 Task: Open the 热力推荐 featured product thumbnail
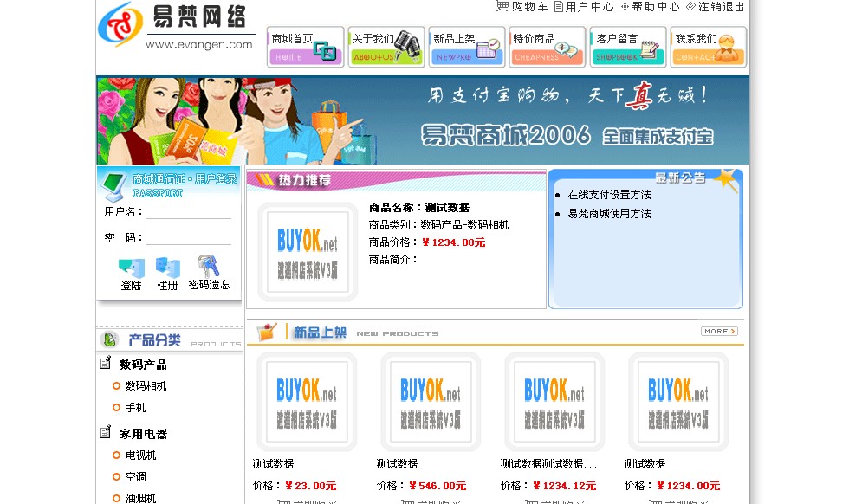click(x=308, y=252)
